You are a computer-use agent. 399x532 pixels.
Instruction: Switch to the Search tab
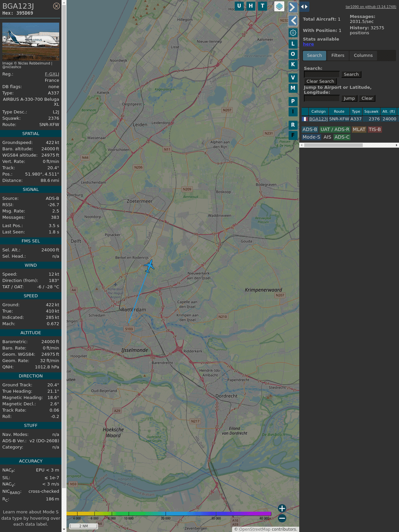coord(314,56)
